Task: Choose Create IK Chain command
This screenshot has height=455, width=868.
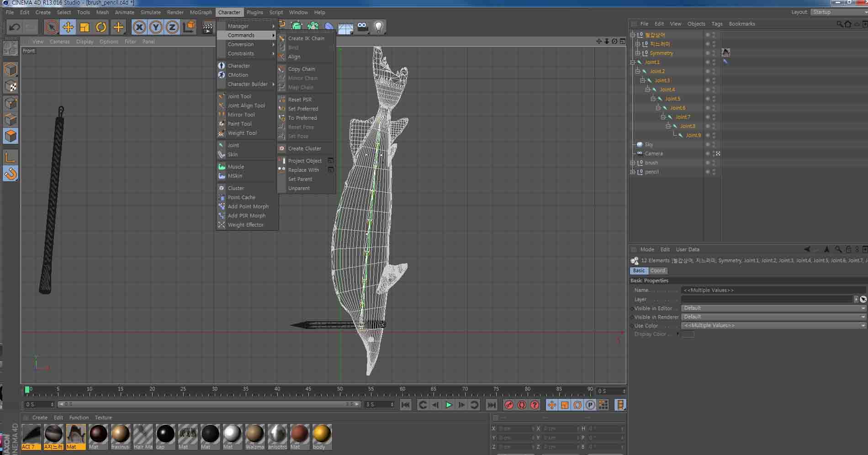Action: [306, 38]
